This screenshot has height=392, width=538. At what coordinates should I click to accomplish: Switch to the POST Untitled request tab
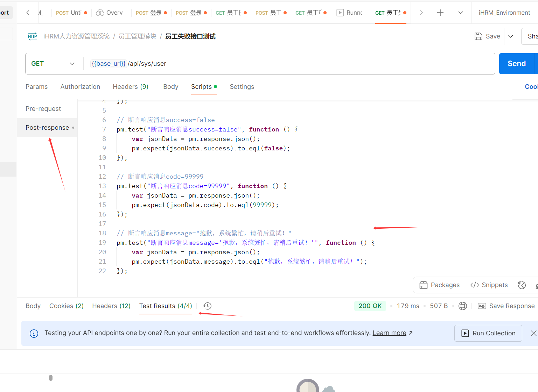[x=71, y=13]
